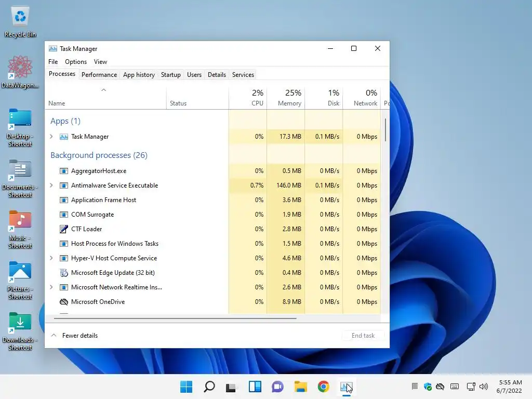Open the DataWagon desktop shortcut
Viewport: 532px width, 399px height.
pyautogui.click(x=20, y=72)
